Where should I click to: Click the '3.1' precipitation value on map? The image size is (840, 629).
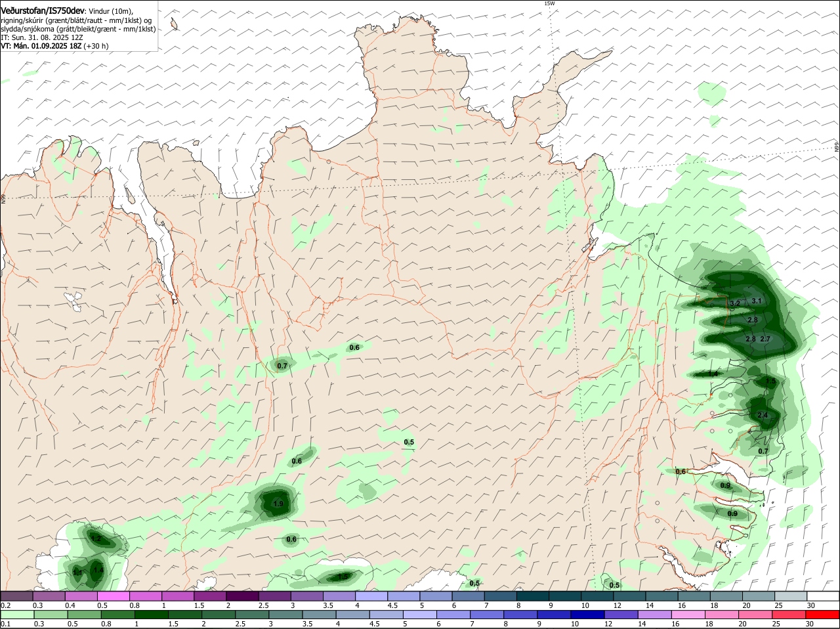757,301
